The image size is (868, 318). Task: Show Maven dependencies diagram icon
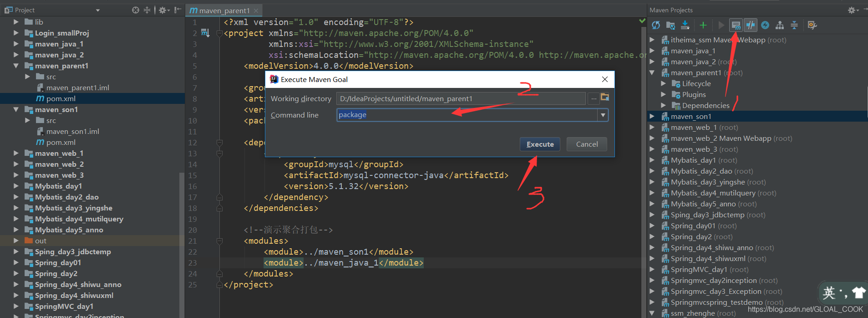[x=780, y=25]
